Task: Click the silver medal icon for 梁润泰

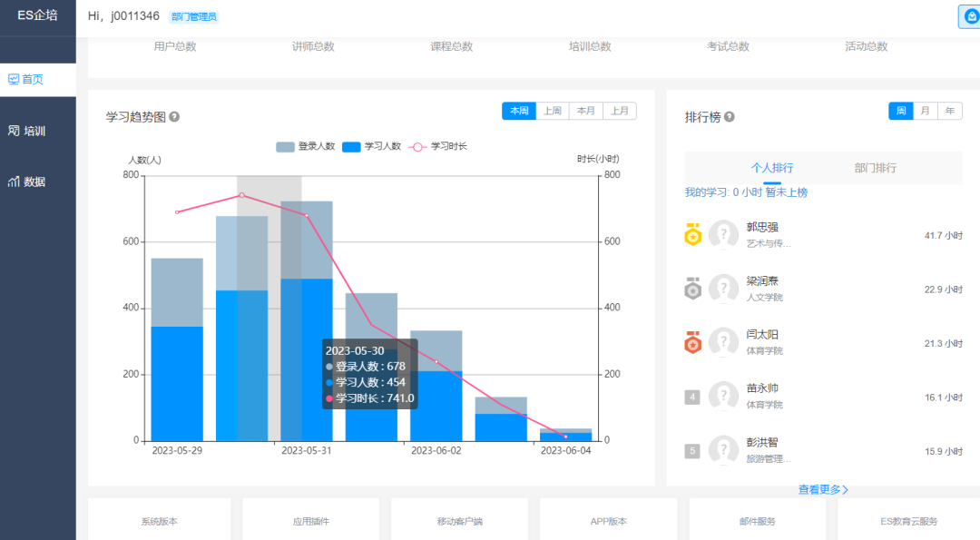Action: pyautogui.click(x=693, y=289)
